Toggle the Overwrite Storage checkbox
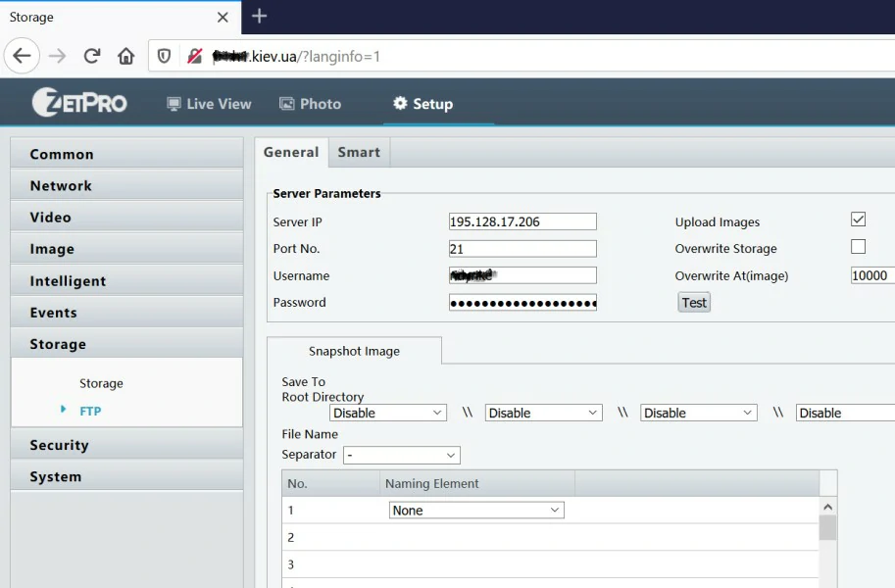 coord(858,247)
